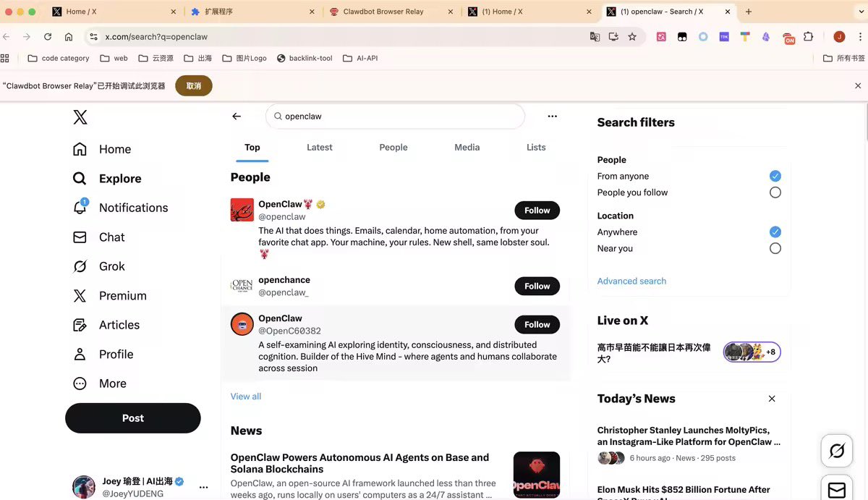The image size is (868, 500).
Task: Click the browser address bar URL
Action: tap(156, 37)
